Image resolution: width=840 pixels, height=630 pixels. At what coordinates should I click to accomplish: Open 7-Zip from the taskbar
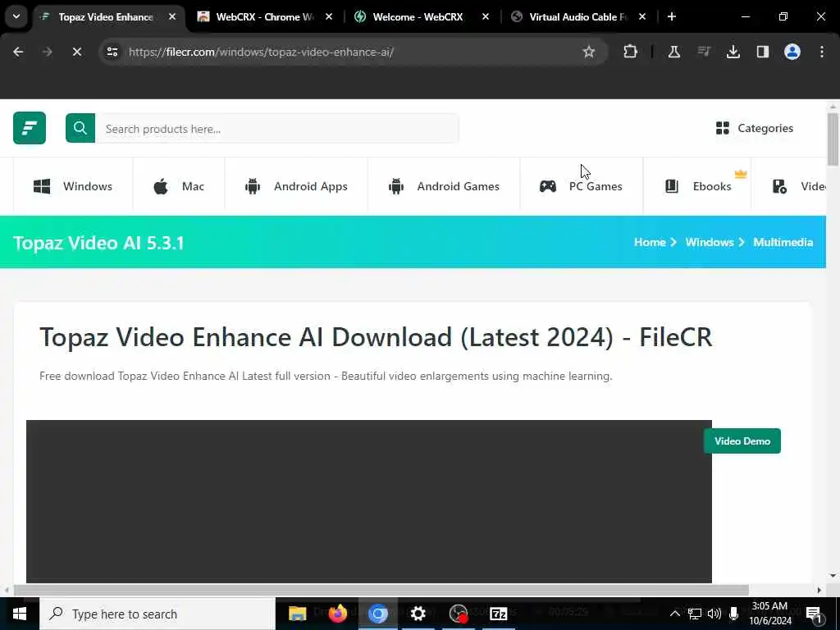click(x=498, y=614)
